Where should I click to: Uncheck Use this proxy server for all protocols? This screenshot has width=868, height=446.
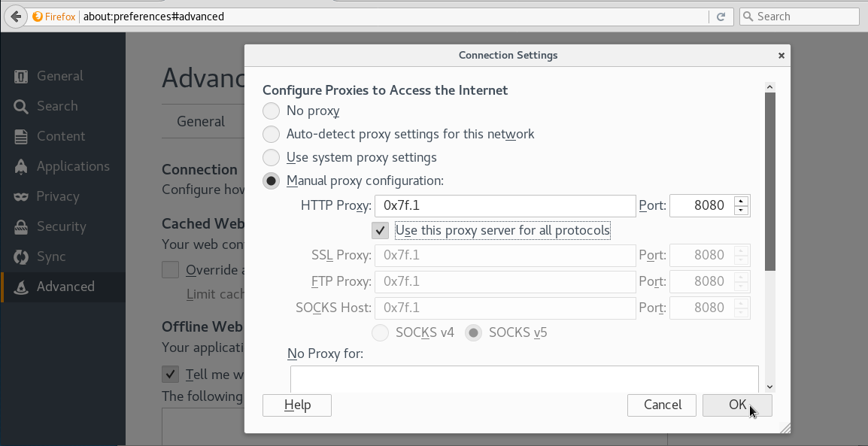click(381, 230)
